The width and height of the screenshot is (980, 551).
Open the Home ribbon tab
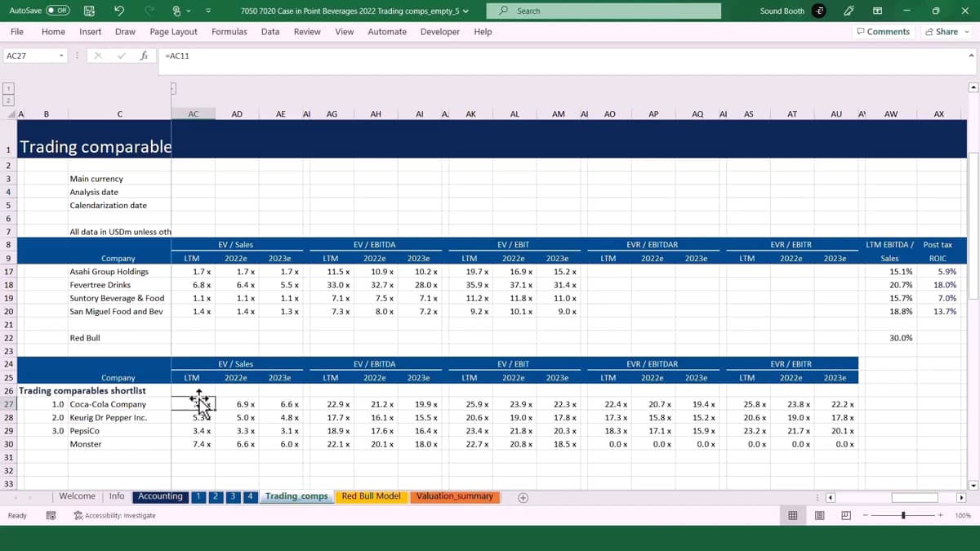[53, 32]
